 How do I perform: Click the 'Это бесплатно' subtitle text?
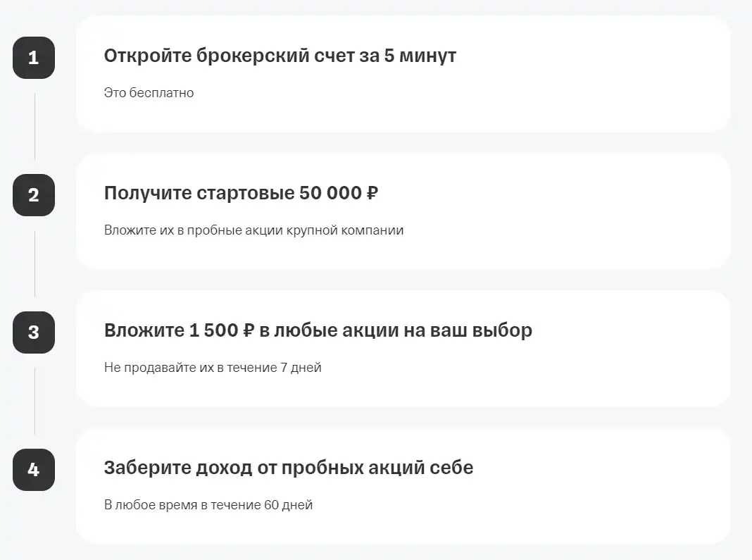tap(149, 92)
